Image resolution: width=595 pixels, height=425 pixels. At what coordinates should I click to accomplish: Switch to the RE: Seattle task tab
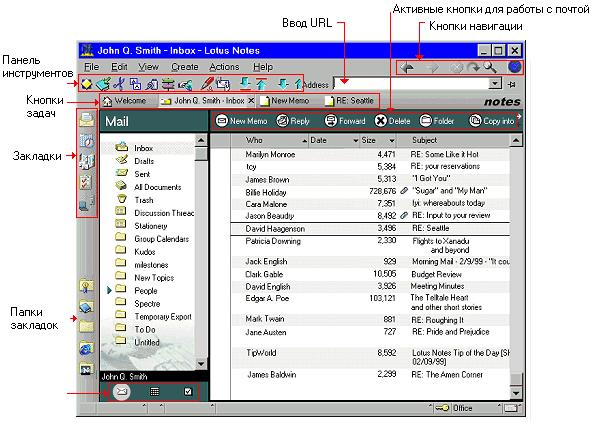coord(350,101)
